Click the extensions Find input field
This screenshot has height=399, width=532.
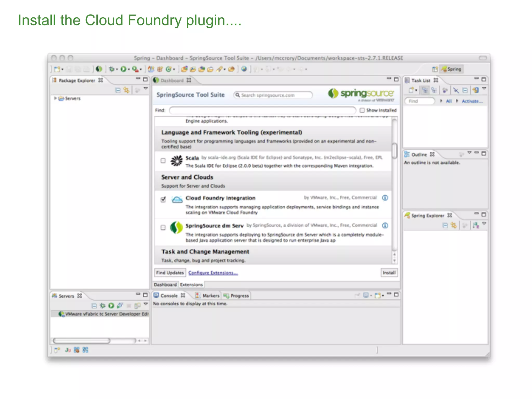click(262, 110)
